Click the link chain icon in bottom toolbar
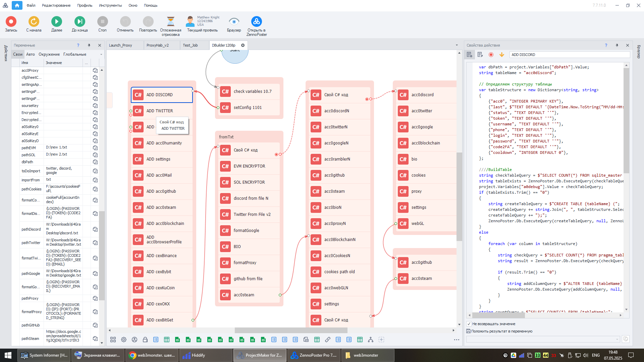 click(x=328, y=340)
